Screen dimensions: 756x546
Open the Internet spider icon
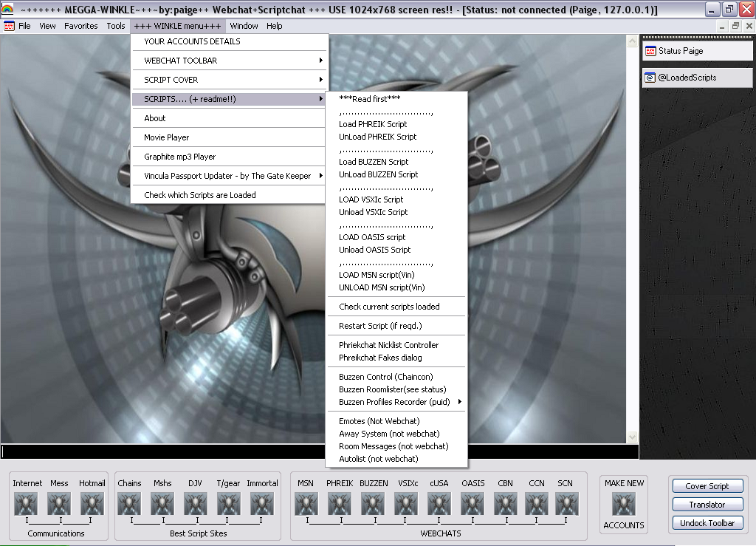26,504
